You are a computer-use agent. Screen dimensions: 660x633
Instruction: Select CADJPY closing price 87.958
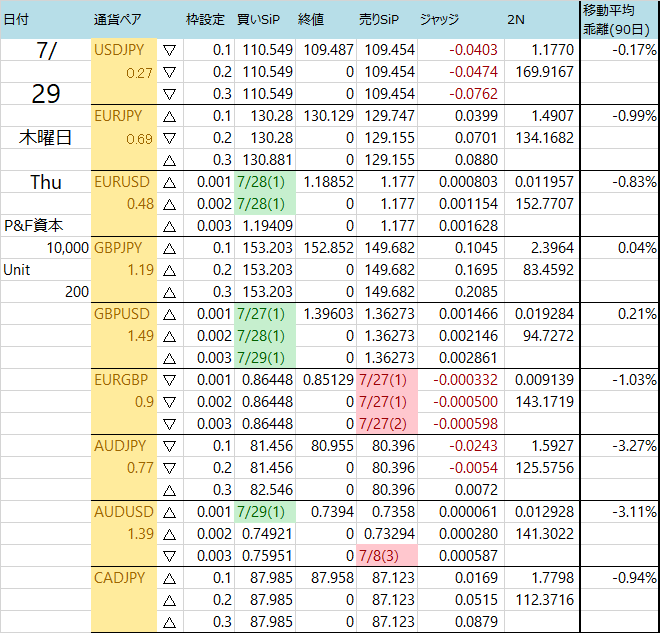(x=332, y=578)
